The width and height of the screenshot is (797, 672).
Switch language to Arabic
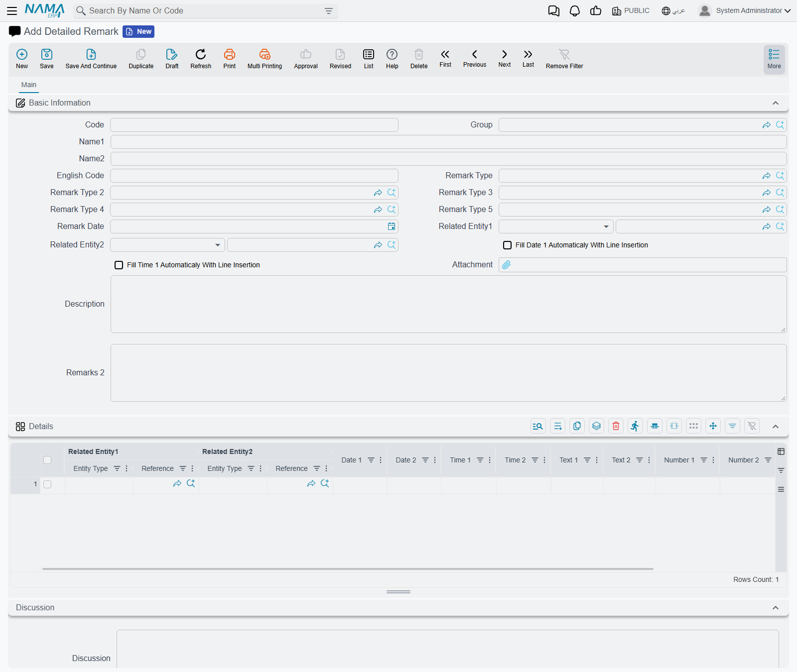click(673, 11)
